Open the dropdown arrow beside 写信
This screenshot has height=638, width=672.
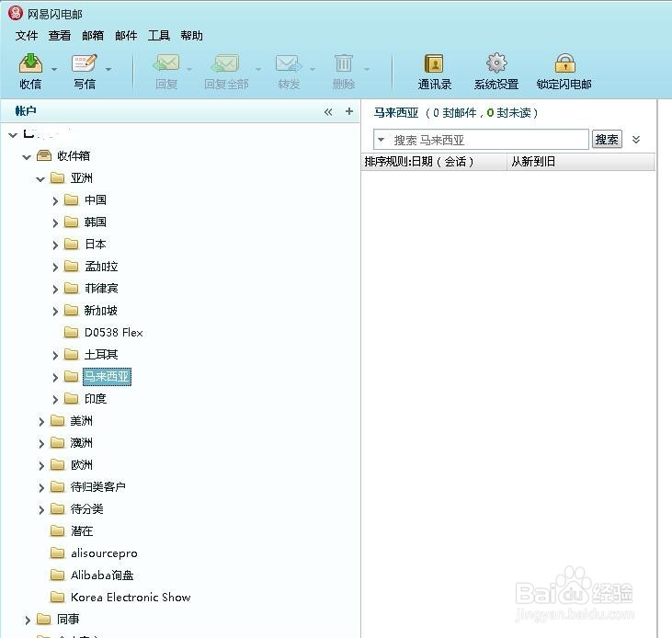108,69
